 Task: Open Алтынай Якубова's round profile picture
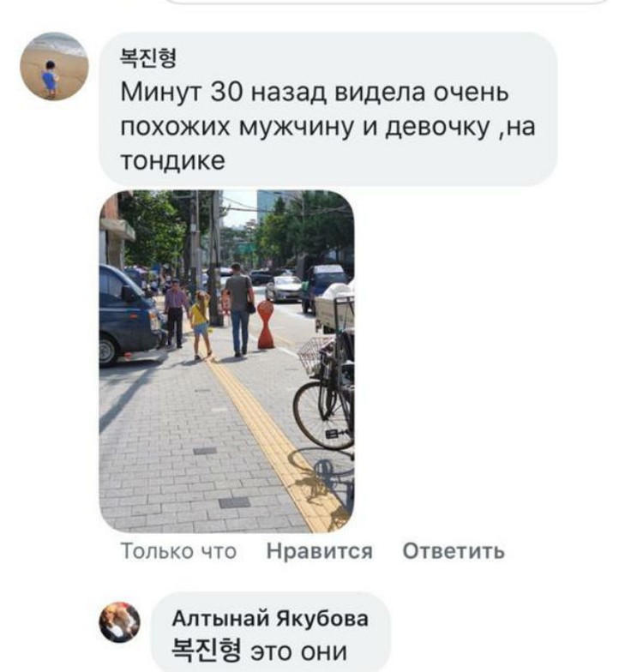click(x=120, y=622)
